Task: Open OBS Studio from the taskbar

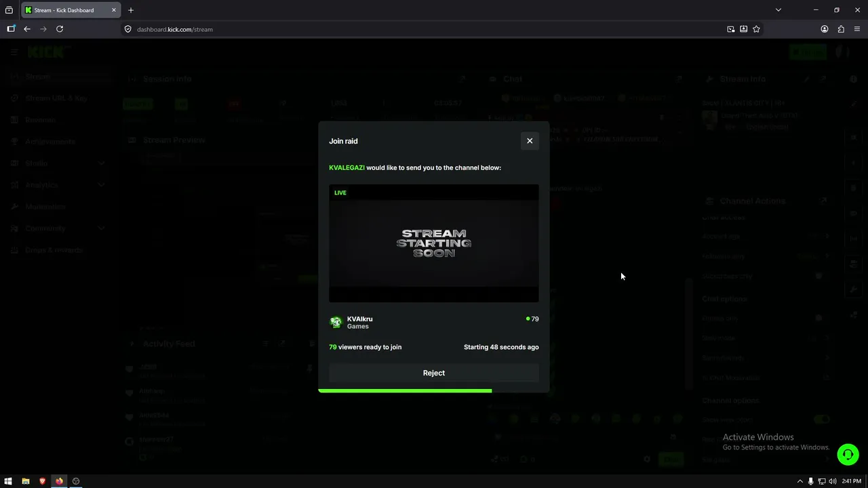Action: [76, 481]
